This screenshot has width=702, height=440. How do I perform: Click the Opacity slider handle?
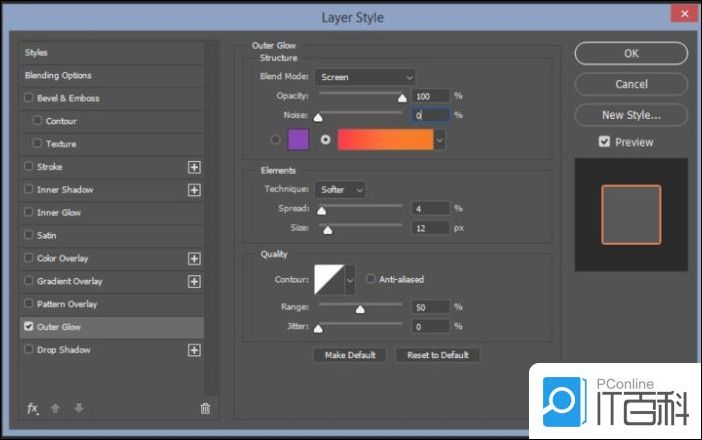pos(402,98)
